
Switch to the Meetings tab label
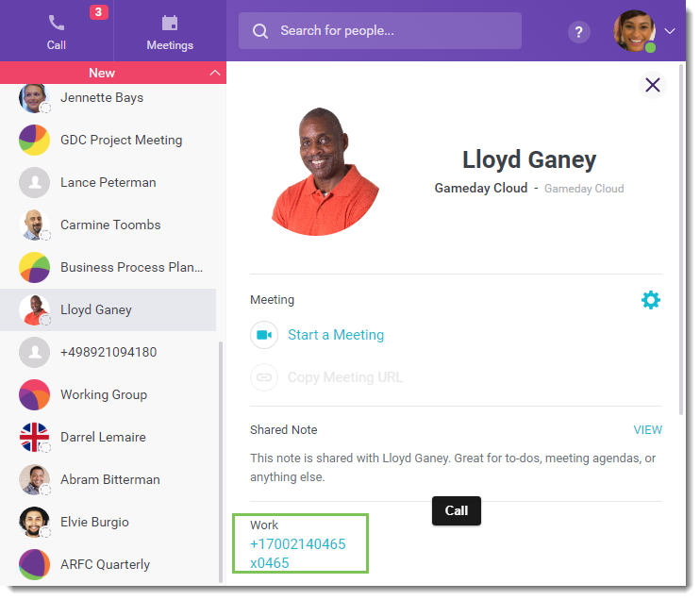coord(170,45)
